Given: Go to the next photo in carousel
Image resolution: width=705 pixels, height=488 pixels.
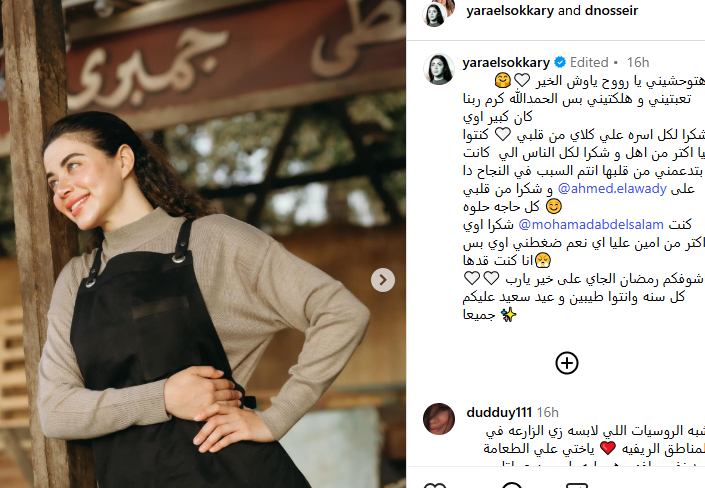Looking at the screenshot, I should tap(383, 280).
